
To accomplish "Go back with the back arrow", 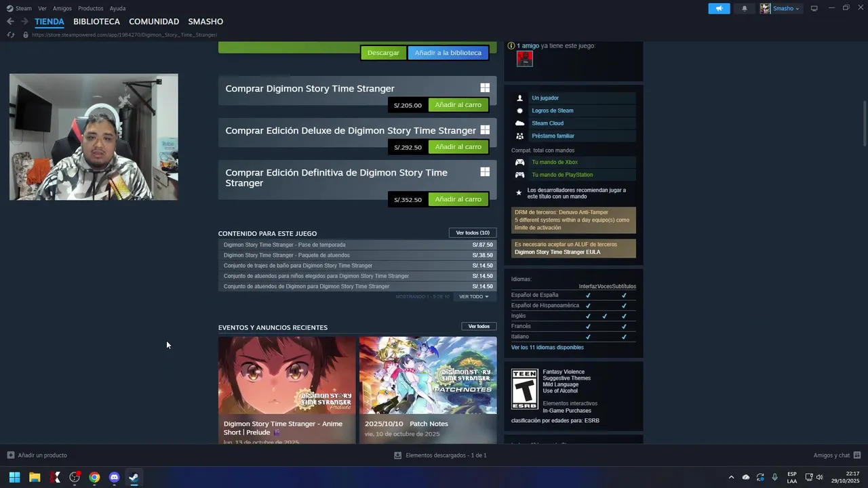I will tap(10, 22).
